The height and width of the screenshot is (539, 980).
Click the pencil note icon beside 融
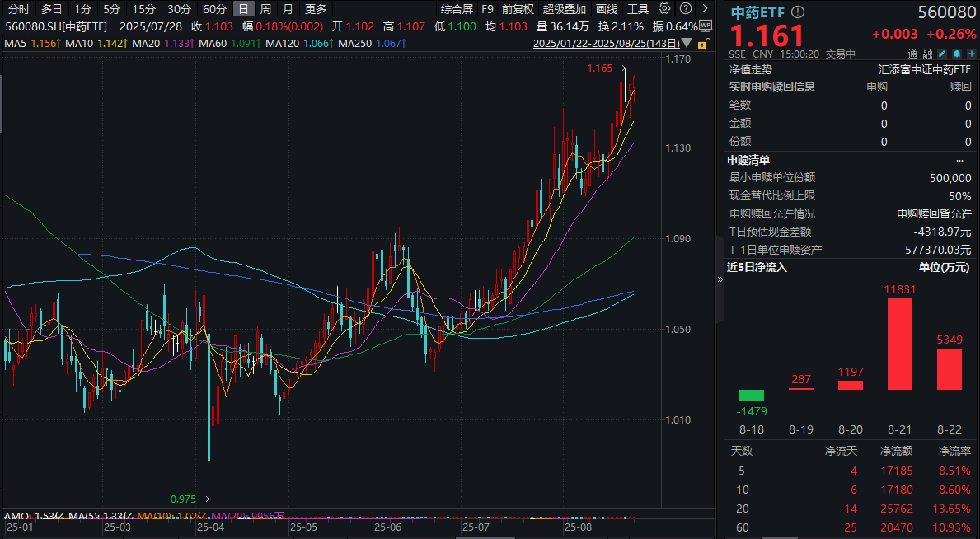coord(942,52)
